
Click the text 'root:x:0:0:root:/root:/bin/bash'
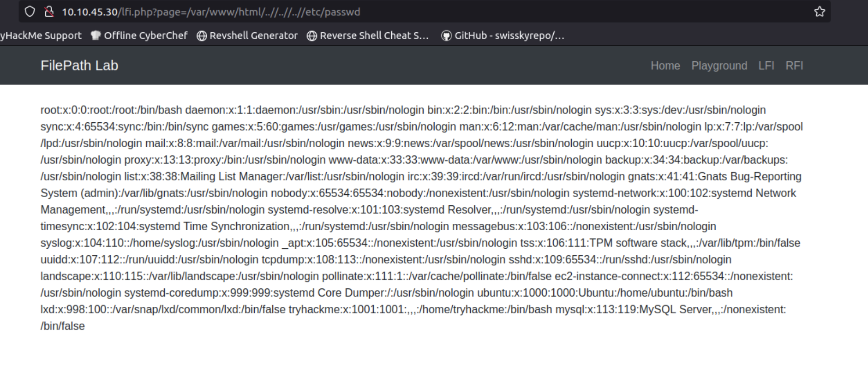(x=111, y=110)
